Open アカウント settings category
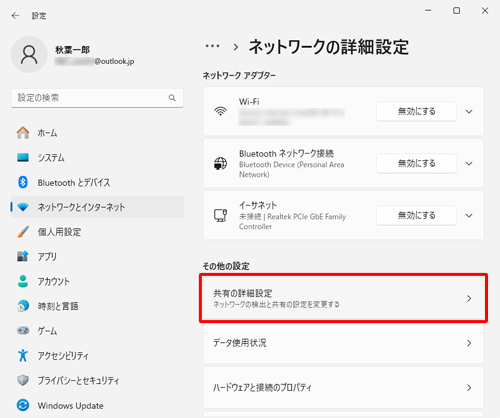Image resolution: width=500 pixels, height=418 pixels. pyautogui.click(x=97, y=281)
